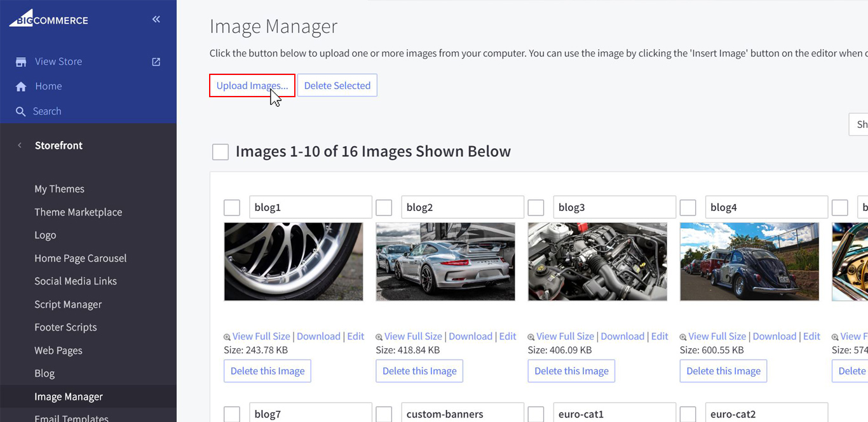Open the blog3 Porsche engine thumbnail
The height and width of the screenshot is (422, 868).
point(597,261)
